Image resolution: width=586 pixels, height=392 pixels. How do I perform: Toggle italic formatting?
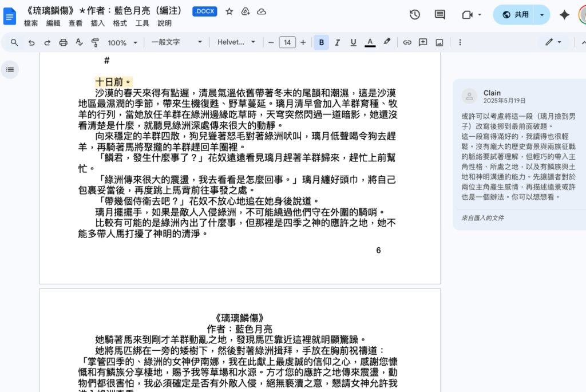point(337,42)
